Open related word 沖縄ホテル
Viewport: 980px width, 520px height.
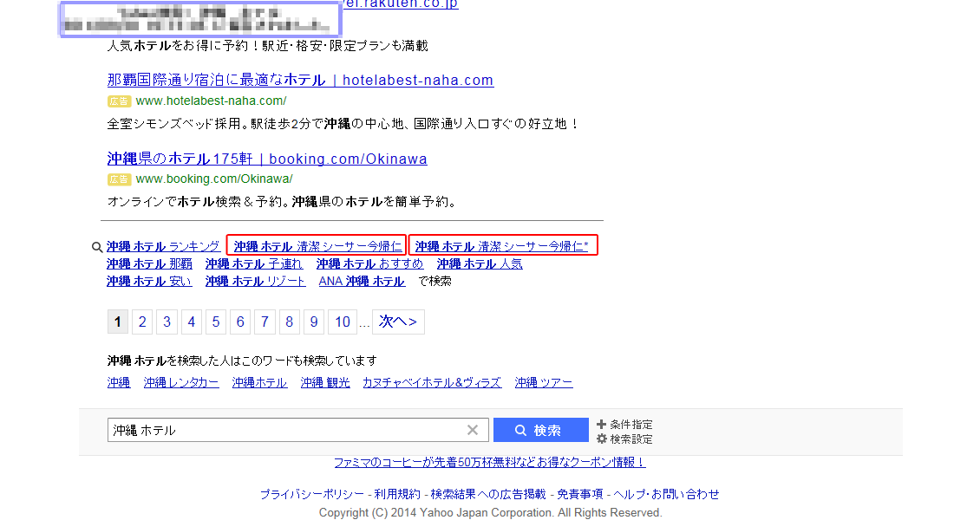click(x=259, y=383)
